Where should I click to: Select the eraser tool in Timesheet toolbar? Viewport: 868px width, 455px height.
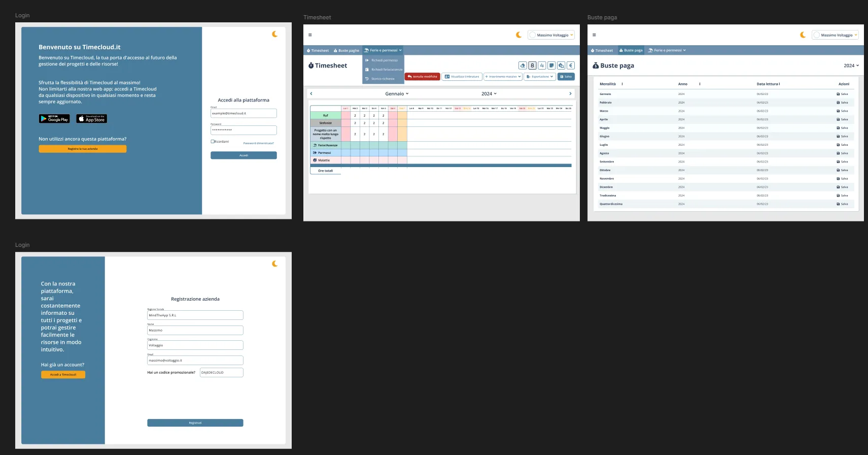(523, 66)
